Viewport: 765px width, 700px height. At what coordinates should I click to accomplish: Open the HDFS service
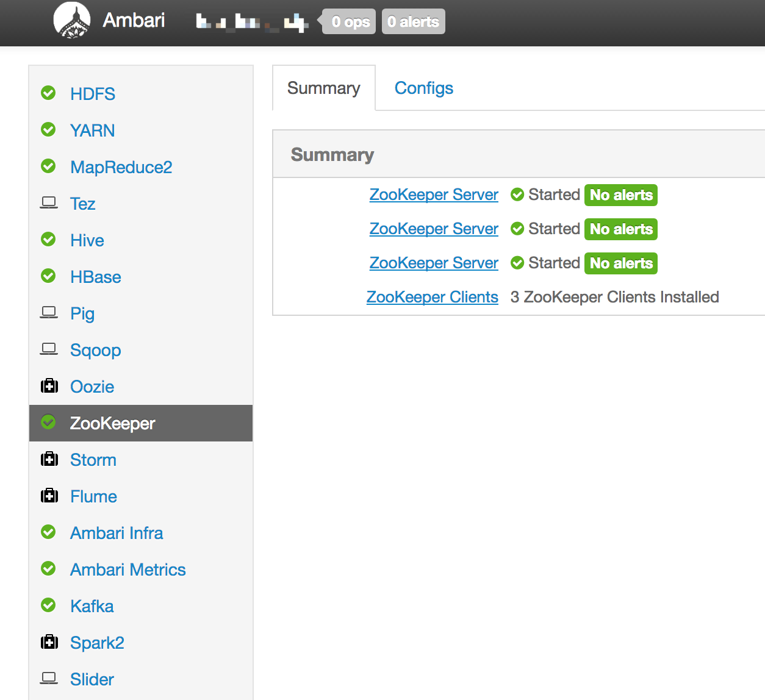[93, 94]
